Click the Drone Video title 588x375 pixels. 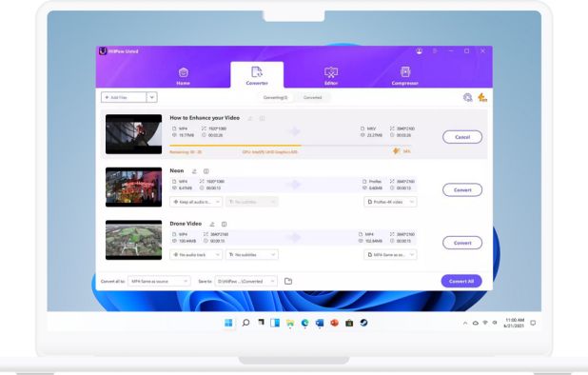(186, 224)
